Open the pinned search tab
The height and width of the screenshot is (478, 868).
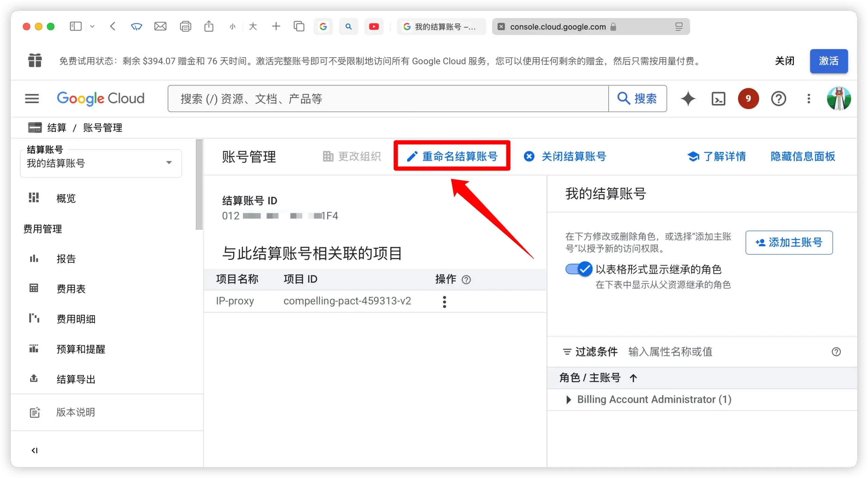tap(348, 26)
